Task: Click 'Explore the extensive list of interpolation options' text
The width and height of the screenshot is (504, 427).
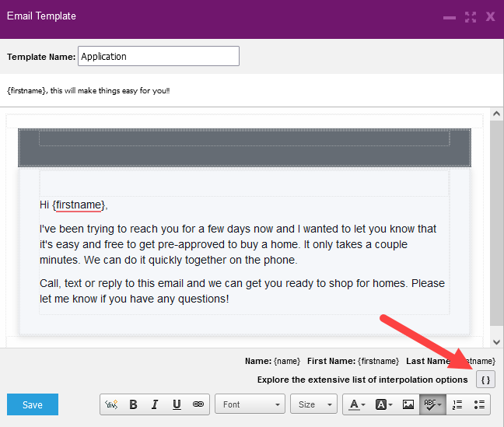Action: [362, 380]
